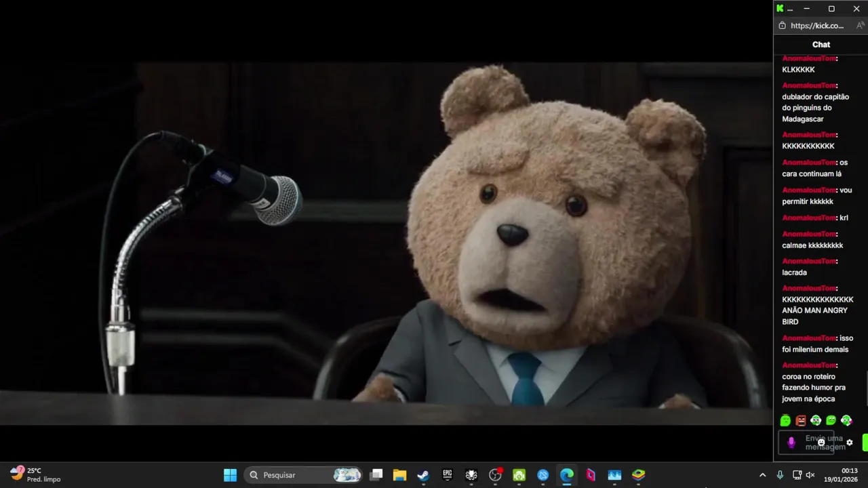Click the 'KKKKKKKKKKK' message below Madagascar line
This screenshot has height=488, width=868.
tap(808, 146)
